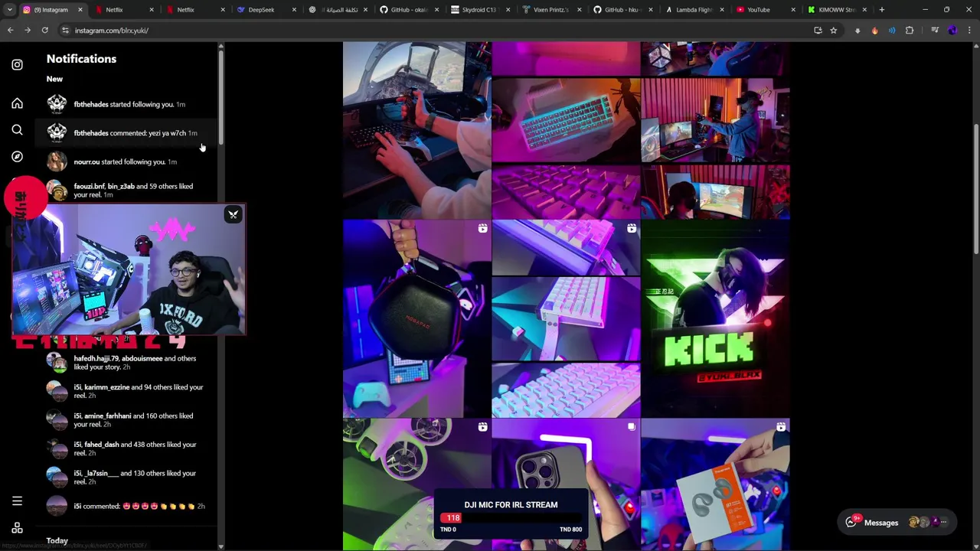Click the Instagram logo in sidebar

[x=17, y=65]
